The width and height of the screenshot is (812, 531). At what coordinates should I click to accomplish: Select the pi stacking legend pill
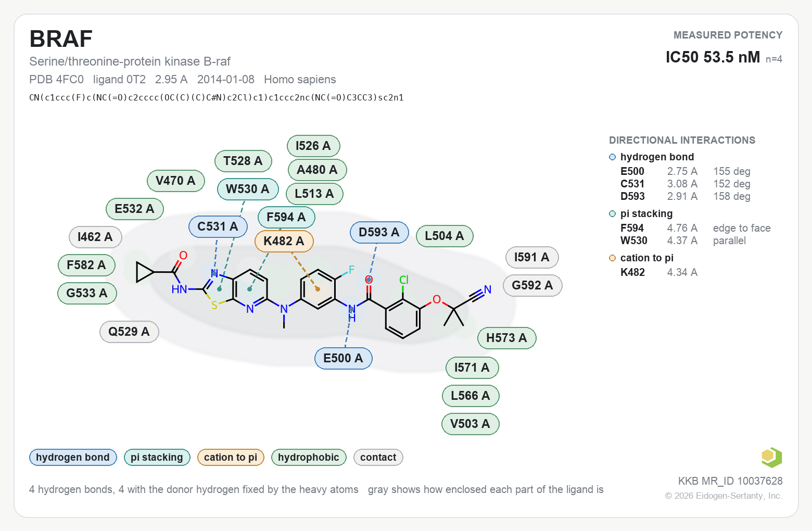(157, 458)
